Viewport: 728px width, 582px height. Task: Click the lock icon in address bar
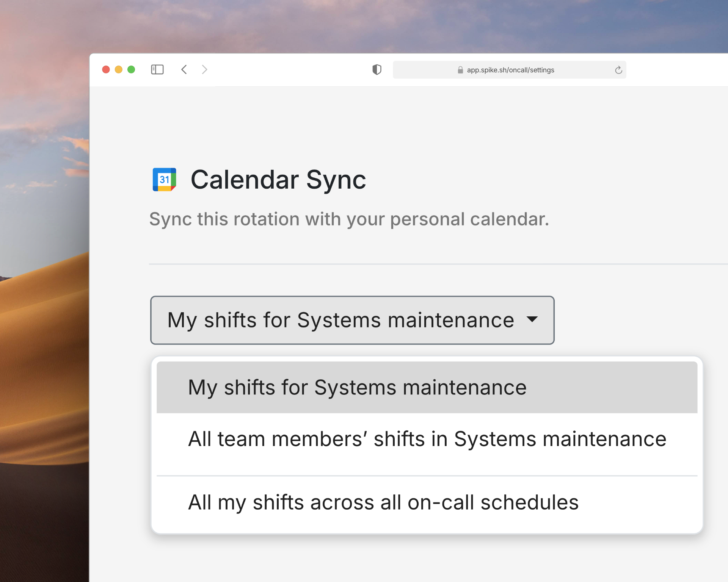pos(460,70)
